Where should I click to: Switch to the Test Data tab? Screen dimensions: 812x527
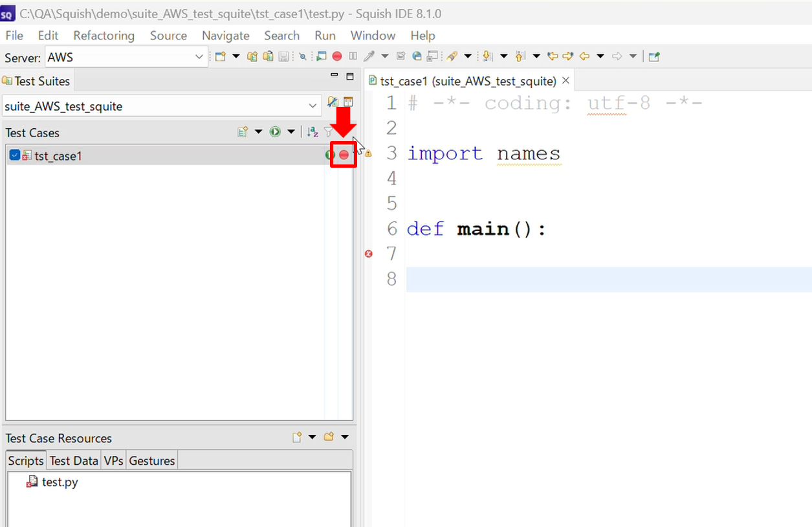coord(74,460)
